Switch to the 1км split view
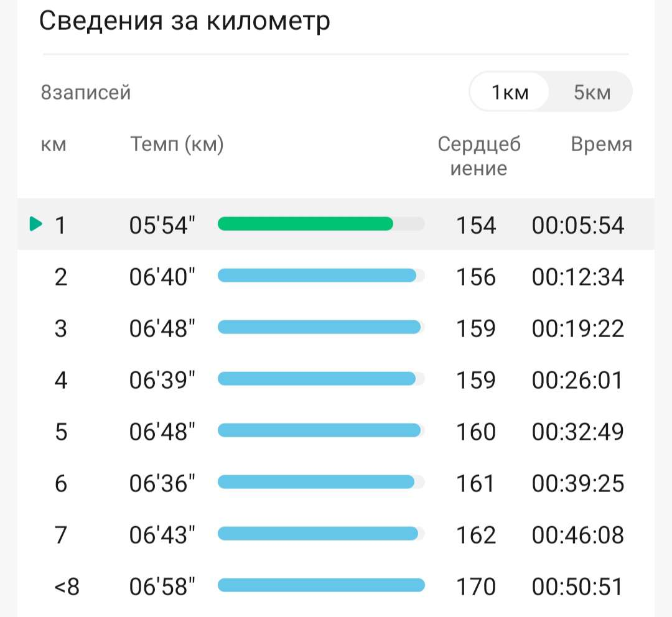Image resolution: width=672 pixels, height=617 pixels. pyautogui.click(x=510, y=93)
